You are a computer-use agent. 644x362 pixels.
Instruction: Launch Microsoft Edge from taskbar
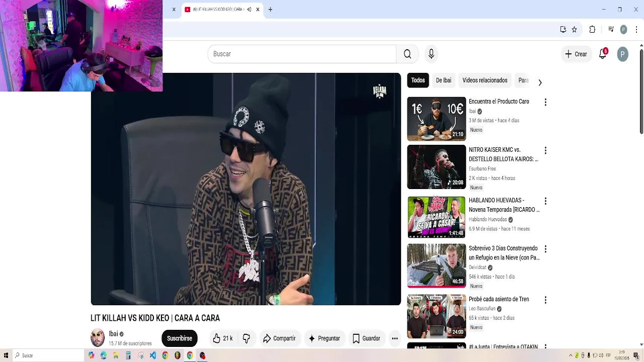pos(104,355)
